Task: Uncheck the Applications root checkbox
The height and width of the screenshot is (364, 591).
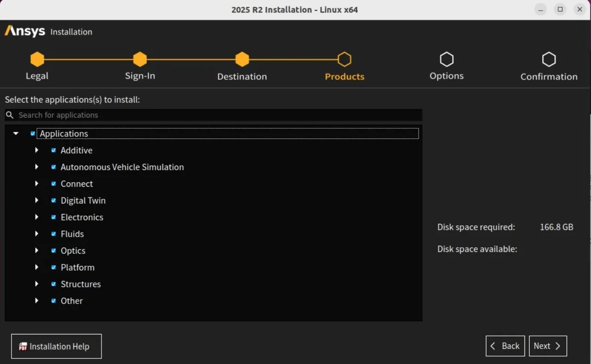Action: click(x=33, y=134)
